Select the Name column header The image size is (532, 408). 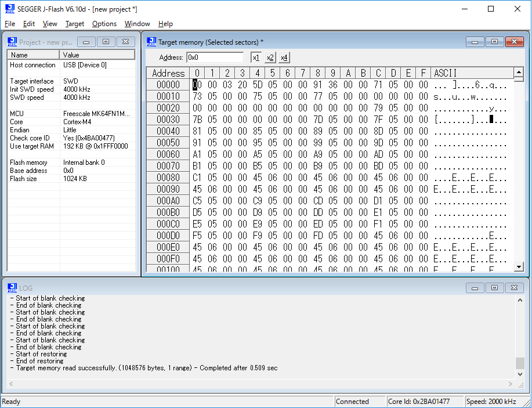(x=34, y=55)
